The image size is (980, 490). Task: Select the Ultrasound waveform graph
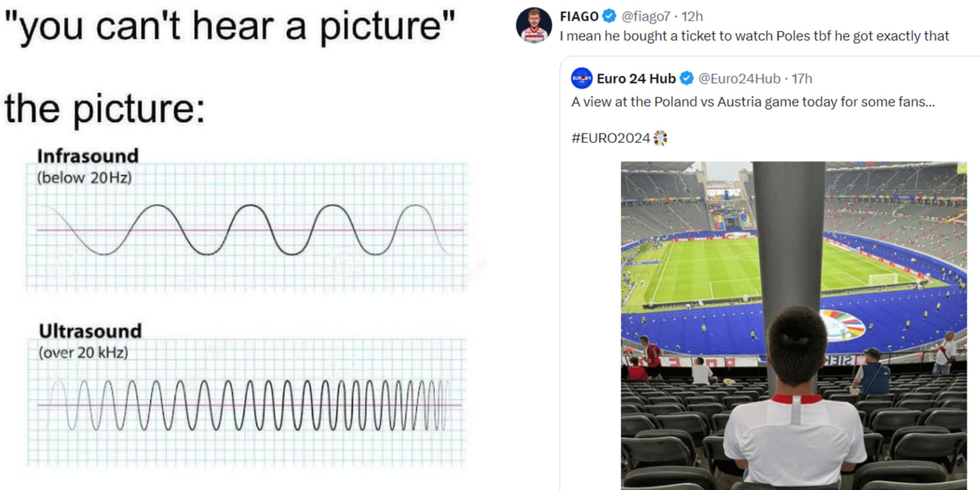pyautogui.click(x=247, y=405)
